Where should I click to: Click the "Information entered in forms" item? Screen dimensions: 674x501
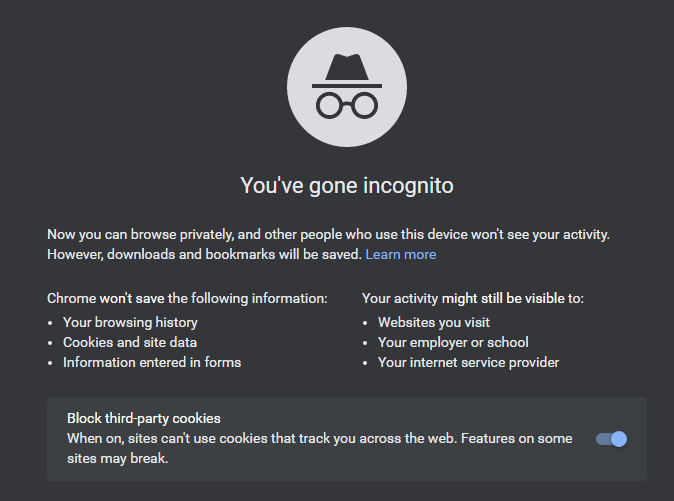[x=152, y=362]
